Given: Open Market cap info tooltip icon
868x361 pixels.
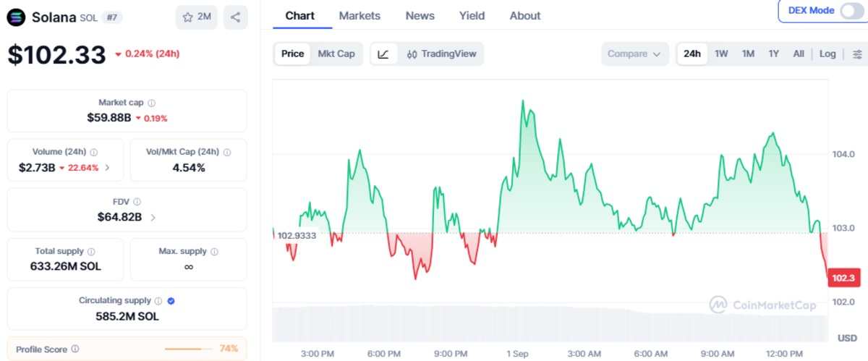Looking at the screenshot, I should pos(151,103).
